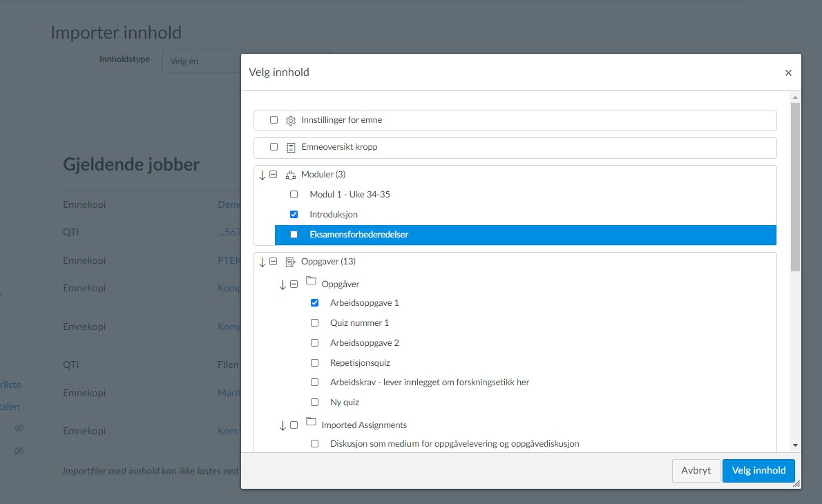Image resolution: width=822 pixels, height=504 pixels.
Task: Uncheck the Arbeidsoppgave 1 checkbox
Action: point(314,303)
